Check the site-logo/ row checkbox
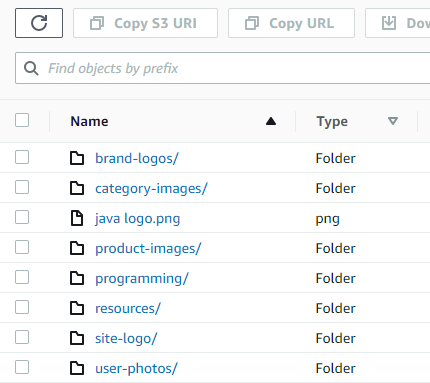This screenshot has width=430, height=383. 22,337
